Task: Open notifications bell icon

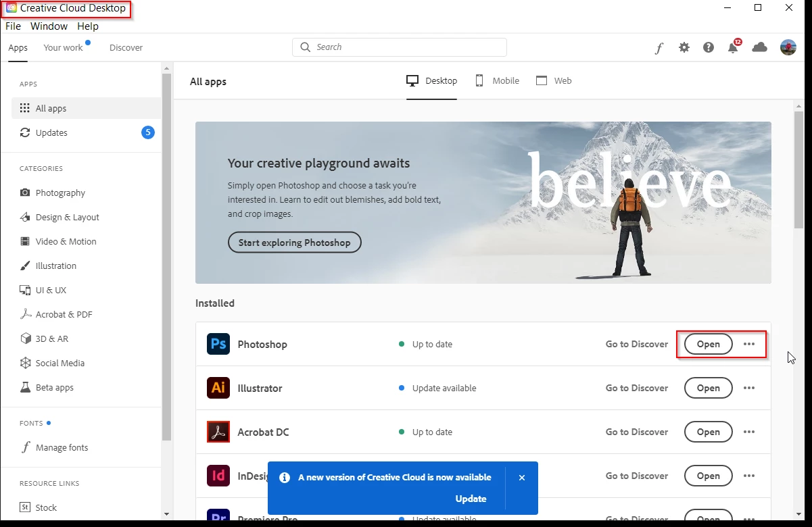Action: [x=734, y=47]
